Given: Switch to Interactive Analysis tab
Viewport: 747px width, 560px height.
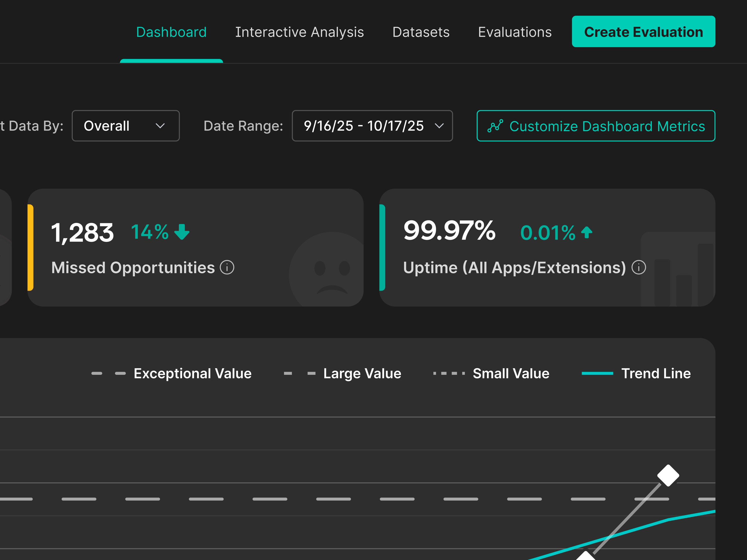Looking at the screenshot, I should [300, 32].
